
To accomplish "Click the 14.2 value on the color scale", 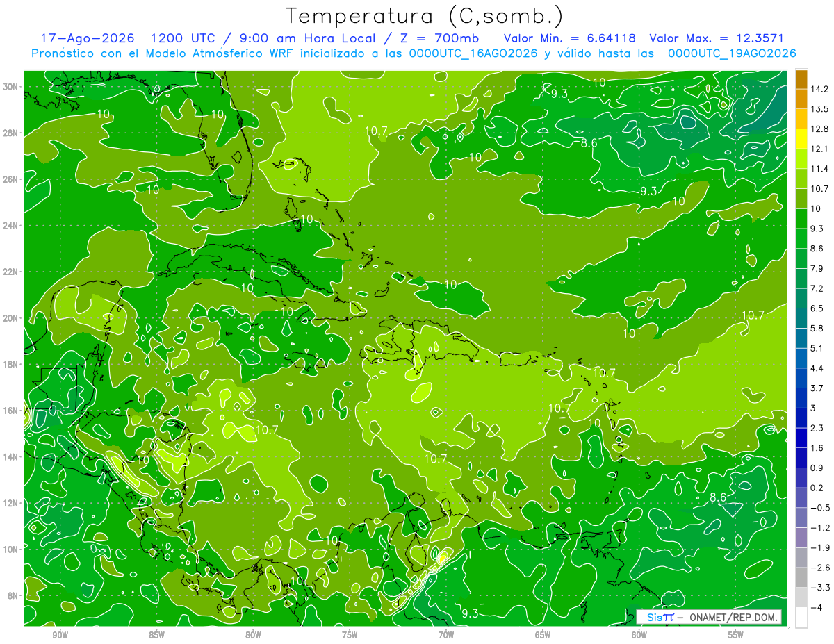I will coord(821,89).
